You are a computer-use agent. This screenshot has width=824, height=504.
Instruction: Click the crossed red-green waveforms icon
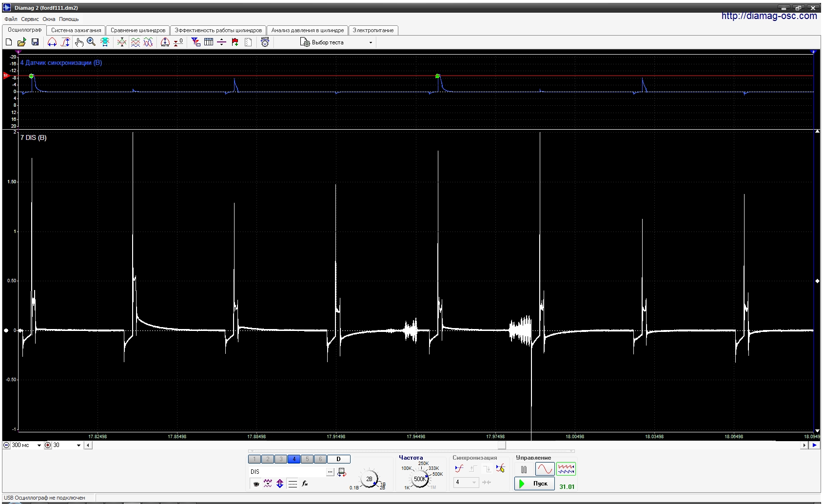pos(122,42)
